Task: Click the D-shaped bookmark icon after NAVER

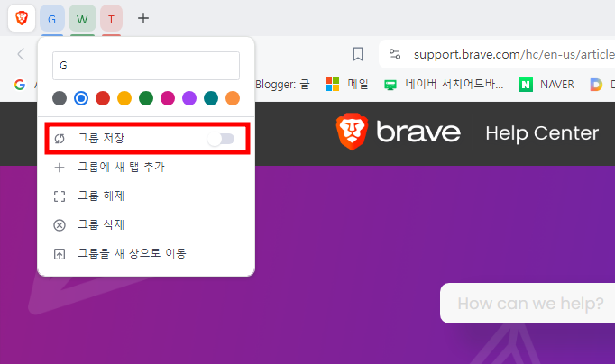Action: [x=596, y=84]
